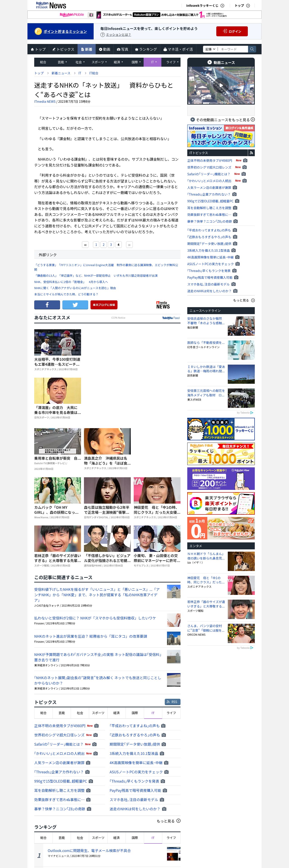Click camera icon beside 人気ラーメン店の創業者が謝罪 in sidebar
289x868 pixels.
click(235, 187)
